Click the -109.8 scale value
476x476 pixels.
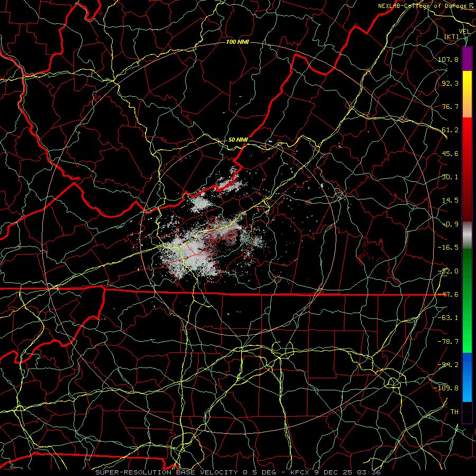click(x=446, y=388)
